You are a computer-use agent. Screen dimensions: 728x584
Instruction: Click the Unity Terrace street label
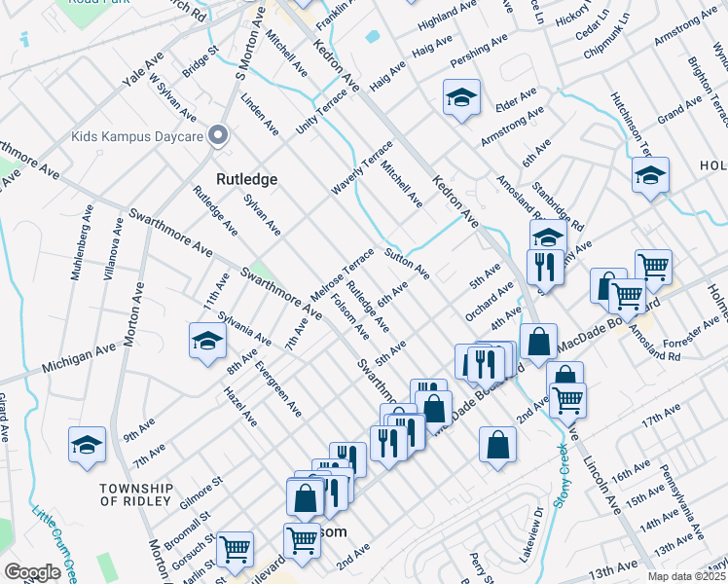321,111
